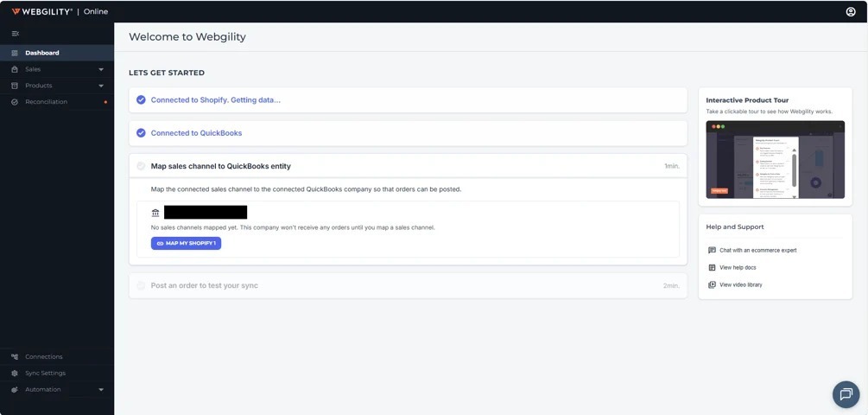This screenshot has width=868, height=415.
Task: Click the bank building icon
Action: point(155,213)
